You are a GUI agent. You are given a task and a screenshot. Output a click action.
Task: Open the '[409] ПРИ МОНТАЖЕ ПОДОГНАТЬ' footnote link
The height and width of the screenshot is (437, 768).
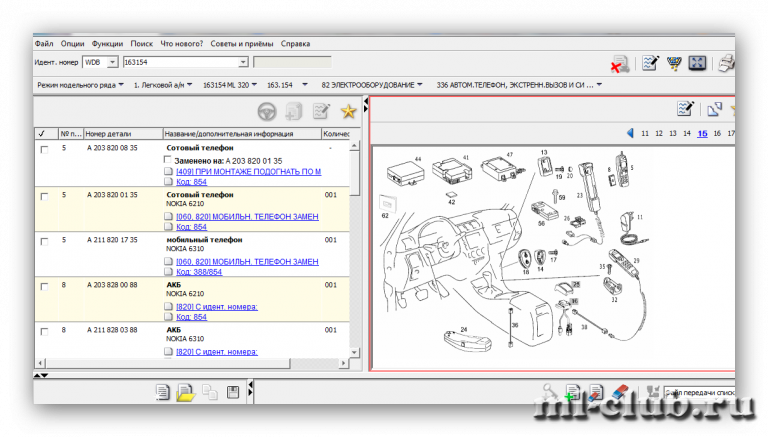pyautogui.click(x=248, y=172)
